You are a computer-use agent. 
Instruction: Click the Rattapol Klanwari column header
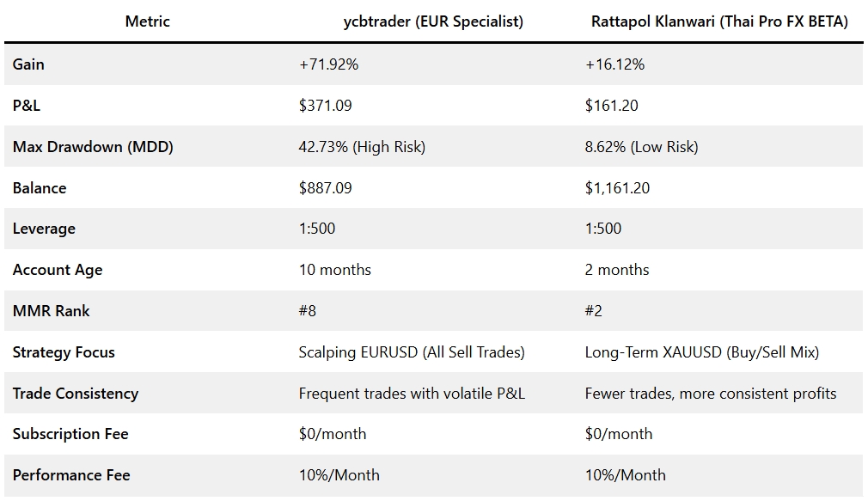coord(719,21)
